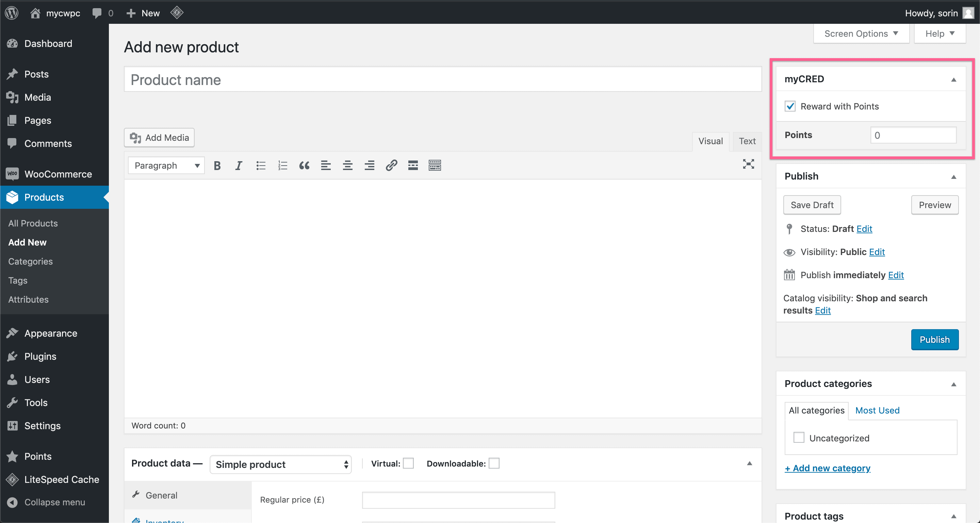Edit Catalog visibility setting
The image size is (980, 523).
823,310
